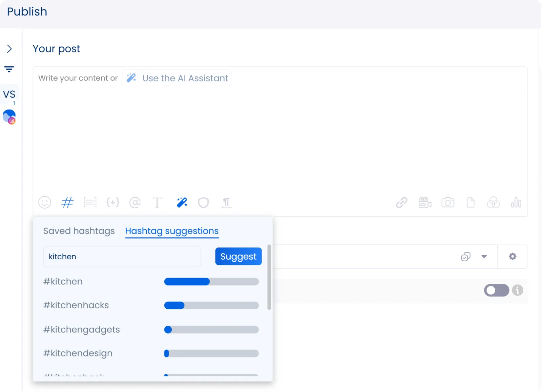Viewport: 542px width, 392px height.
Task: Open the mention @ icon
Action: (135, 202)
